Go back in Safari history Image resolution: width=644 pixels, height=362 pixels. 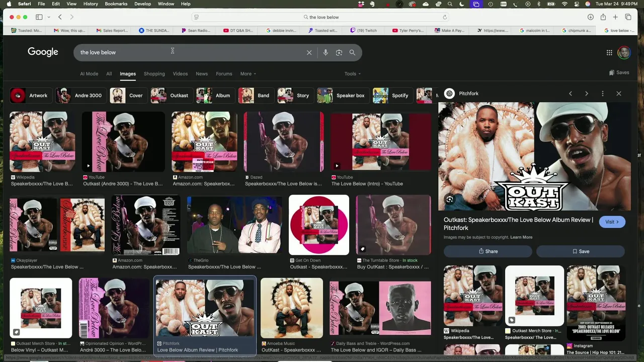pos(60,17)
